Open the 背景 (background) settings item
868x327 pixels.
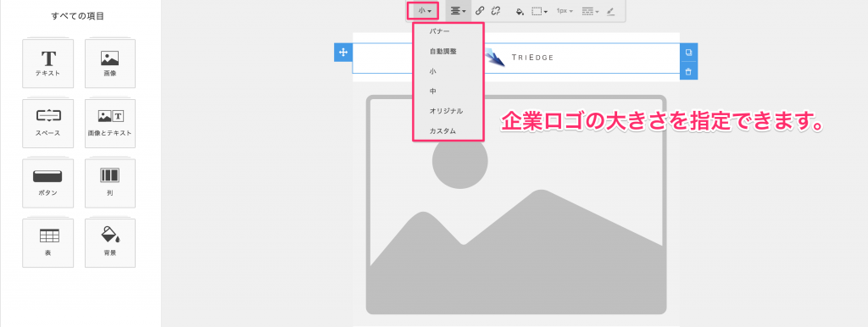110,243
